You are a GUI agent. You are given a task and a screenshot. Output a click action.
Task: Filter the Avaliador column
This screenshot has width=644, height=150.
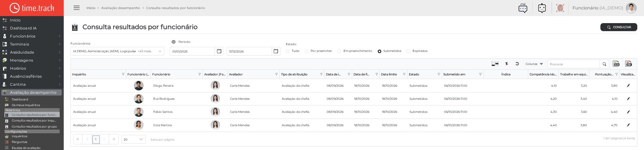pos(276,74)
